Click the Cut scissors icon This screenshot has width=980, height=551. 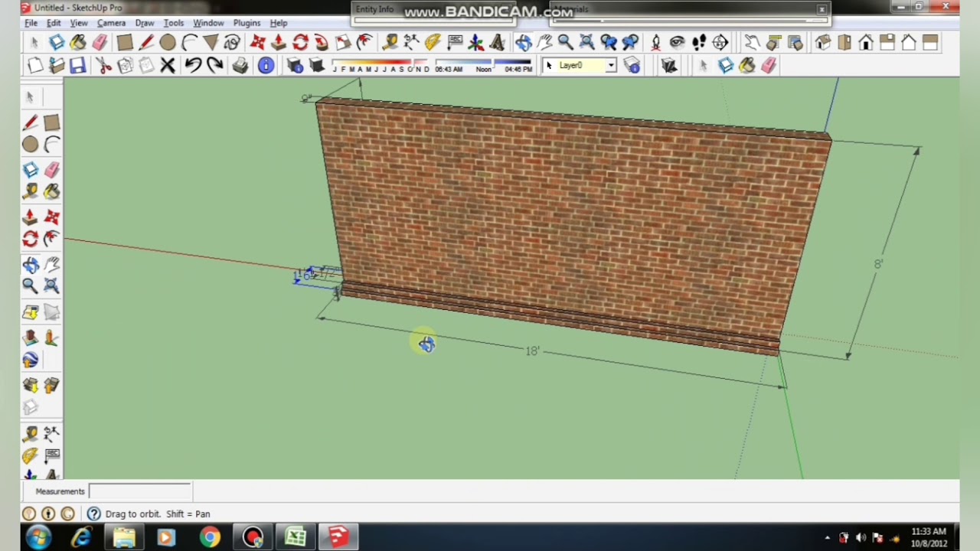point(103,66)
